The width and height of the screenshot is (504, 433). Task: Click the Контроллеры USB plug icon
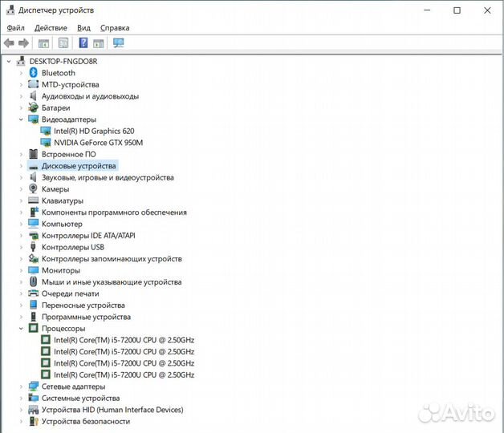33,247
